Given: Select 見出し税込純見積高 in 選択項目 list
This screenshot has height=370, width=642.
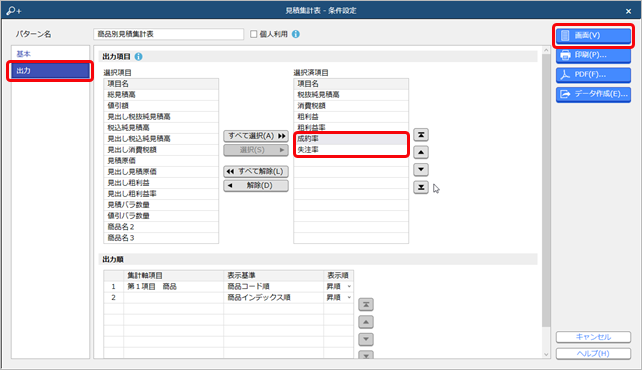Looking at the screenshot, I should point(161,139).
